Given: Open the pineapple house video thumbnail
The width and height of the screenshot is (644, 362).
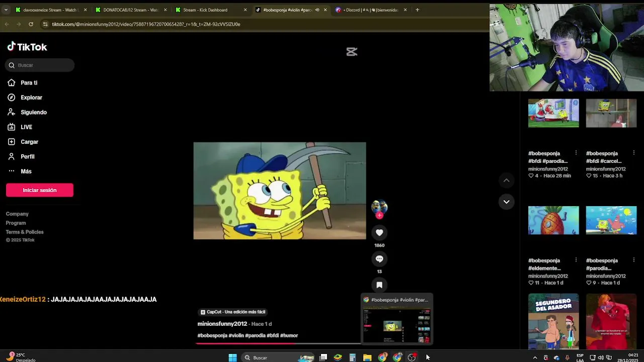Looking at the screenshot, I should click(553, 220).
